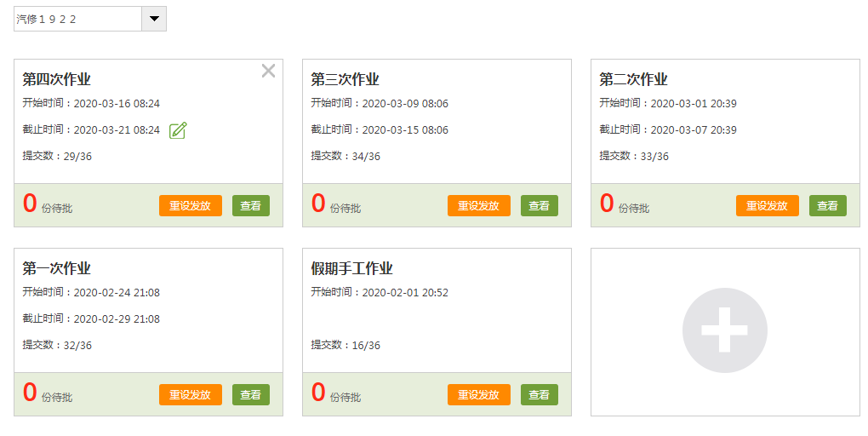The width and height of the screenshot is (868, 436).
Task: Reset release for 假期手工作业
Action: 478,394
